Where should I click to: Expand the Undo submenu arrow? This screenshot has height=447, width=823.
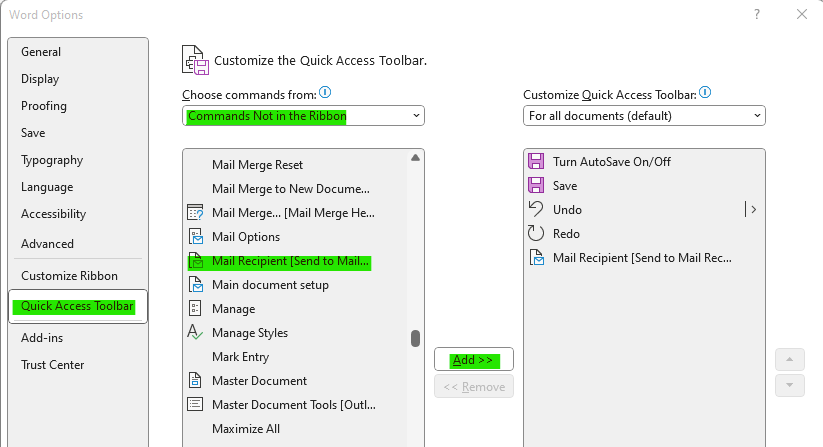click(754, 209)
